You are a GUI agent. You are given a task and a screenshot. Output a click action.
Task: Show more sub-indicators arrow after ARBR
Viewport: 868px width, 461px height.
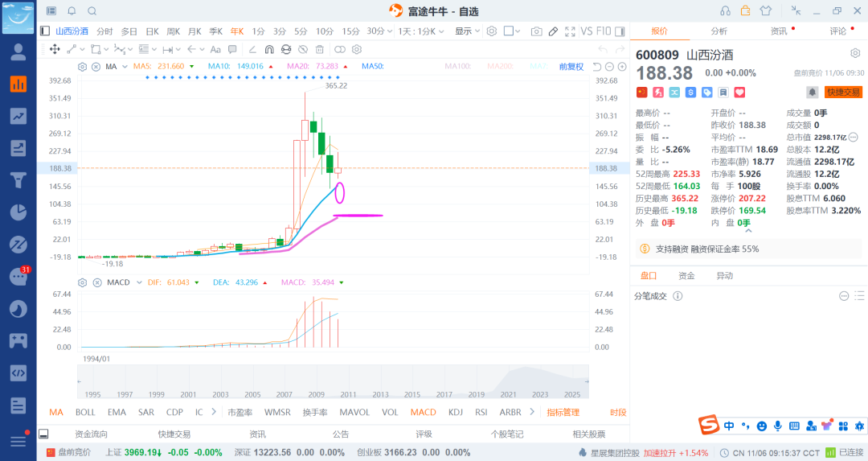click(x=532, y=412)
